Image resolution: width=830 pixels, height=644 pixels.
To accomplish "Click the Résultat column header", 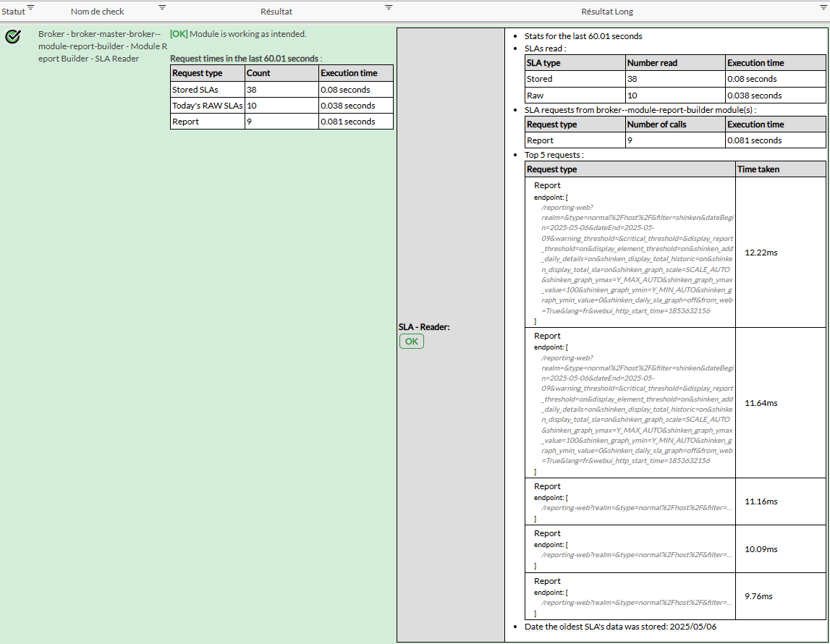I will point(276,12).
